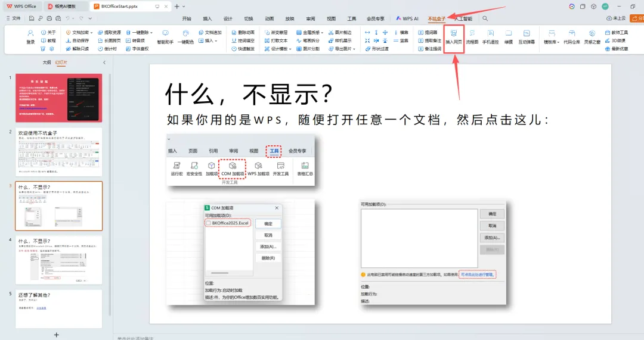Click the print icon in quick access toolbar

click(49, 18)
